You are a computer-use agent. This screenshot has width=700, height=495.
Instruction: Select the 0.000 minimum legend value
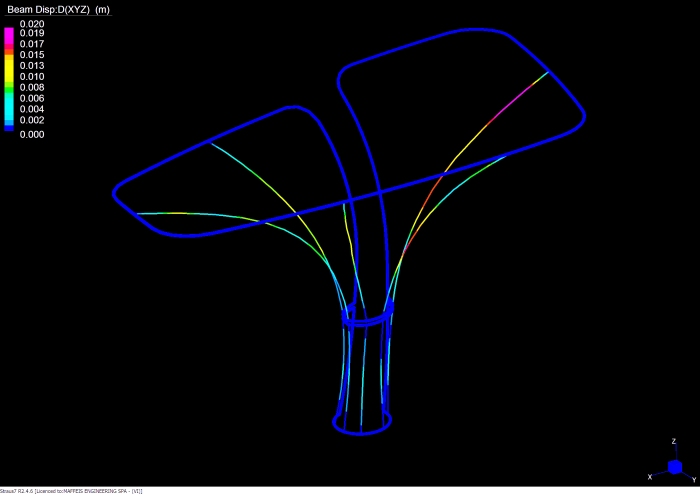click(32, 133)
